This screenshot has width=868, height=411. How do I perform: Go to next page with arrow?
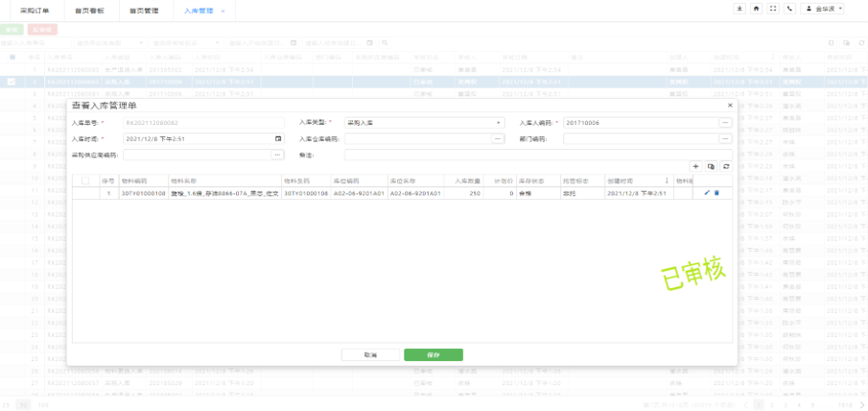pos(861,405)
